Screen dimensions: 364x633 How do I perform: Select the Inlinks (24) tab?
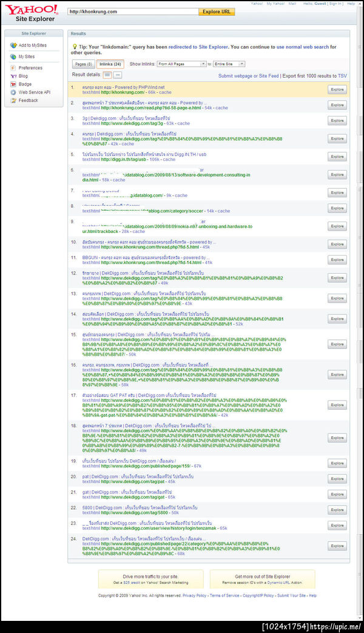click(x=110, y=64)
